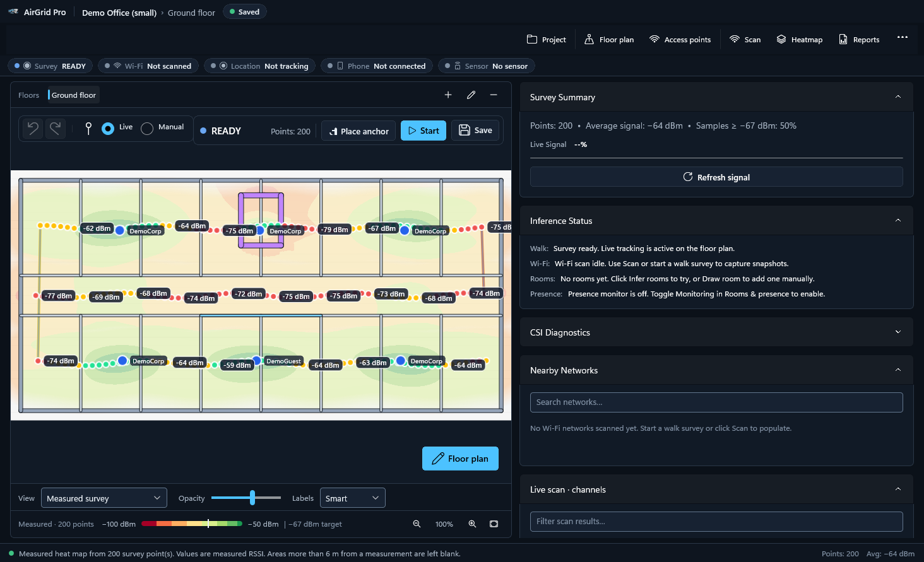Open the Scan menu item
This screenshot has height=562, width=924.
[745, 39]
